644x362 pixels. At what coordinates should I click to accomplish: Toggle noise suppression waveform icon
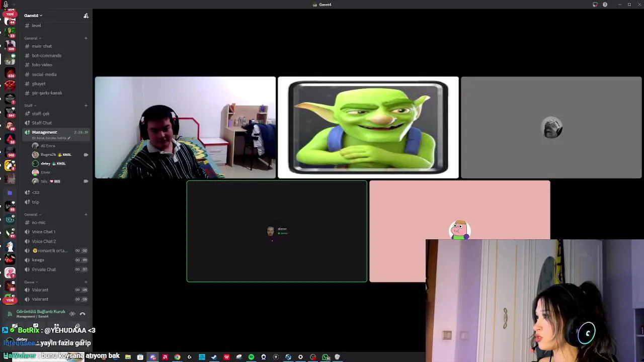72,314
